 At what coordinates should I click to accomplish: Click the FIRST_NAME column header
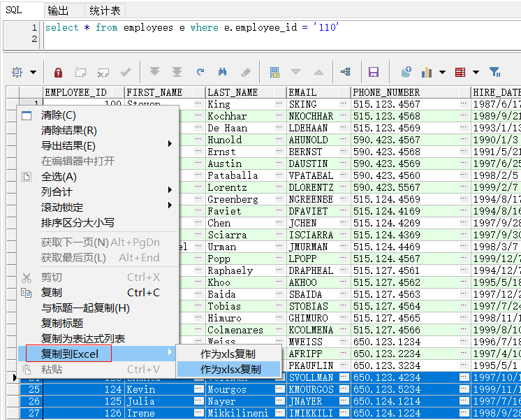[165, 92]
